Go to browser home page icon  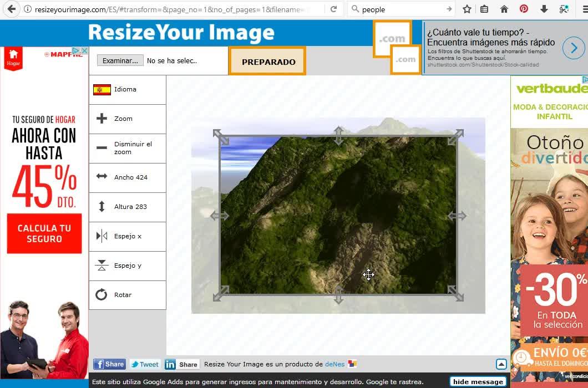pos(504,9)
